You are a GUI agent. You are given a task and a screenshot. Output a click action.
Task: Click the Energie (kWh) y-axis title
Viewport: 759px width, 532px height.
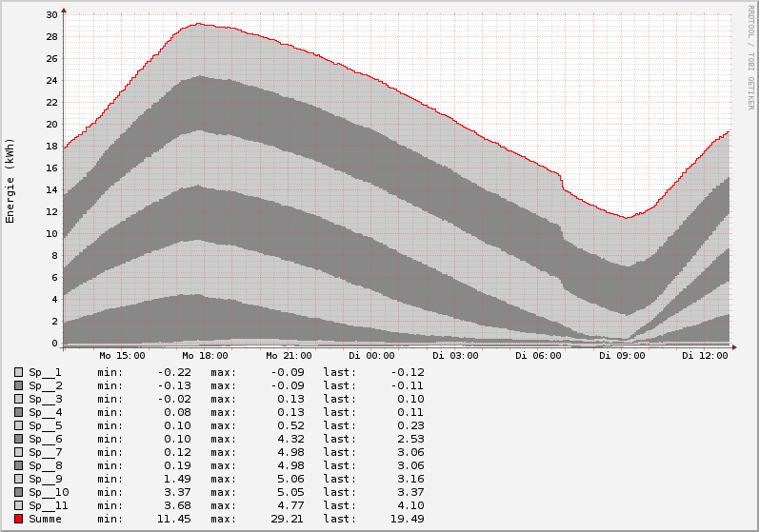[10, 181]
